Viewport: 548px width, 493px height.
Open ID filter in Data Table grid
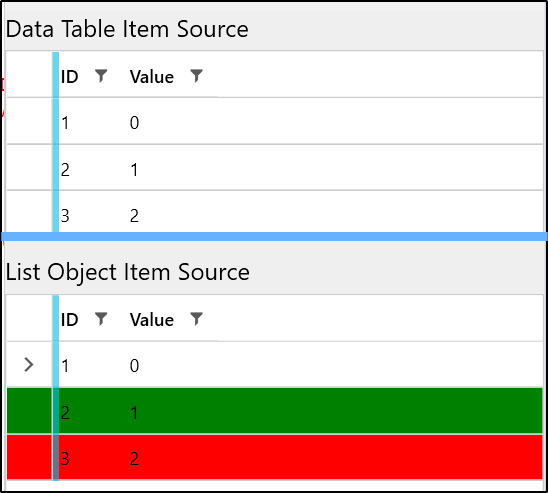[x=101, y=75]
